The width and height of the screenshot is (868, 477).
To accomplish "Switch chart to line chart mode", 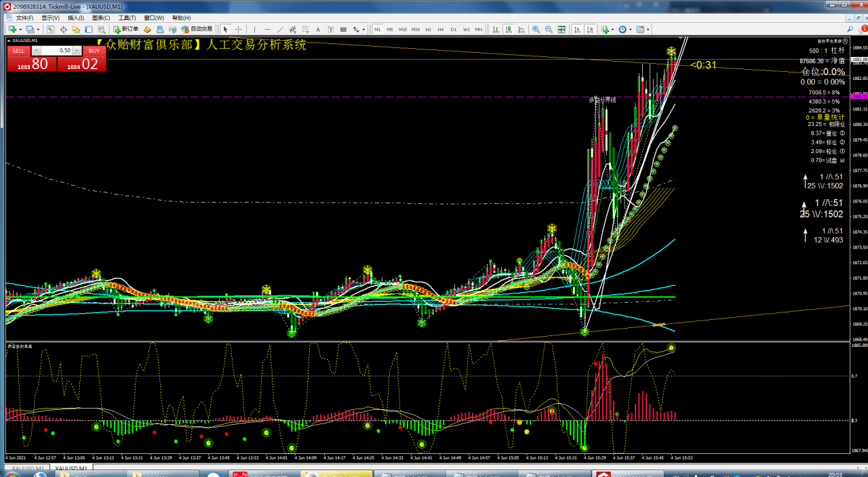I will (x=521, y=29).
